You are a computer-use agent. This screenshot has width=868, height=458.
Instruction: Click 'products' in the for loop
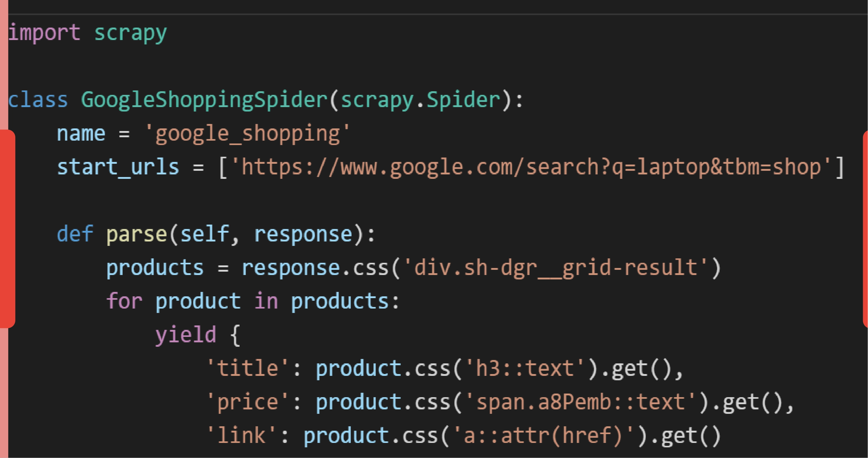[x=340, y=302]
